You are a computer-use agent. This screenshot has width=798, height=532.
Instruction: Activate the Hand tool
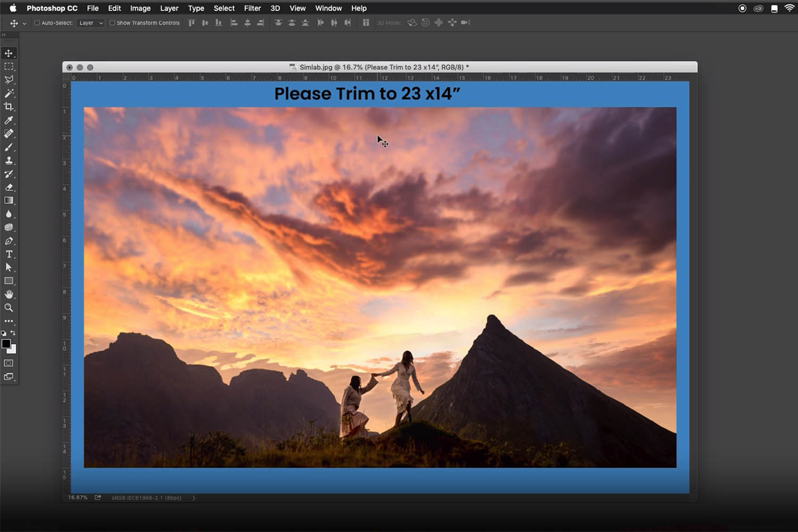click(x=9, y=294)
